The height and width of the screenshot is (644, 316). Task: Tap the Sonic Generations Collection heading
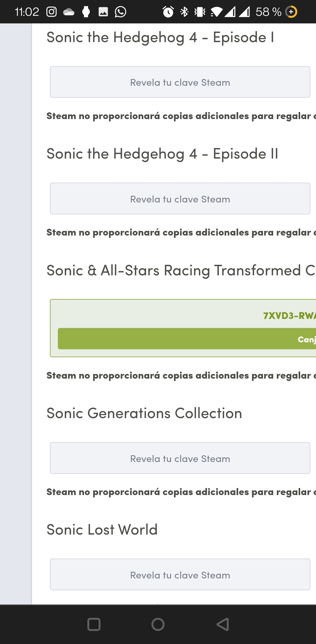point(144,413)
